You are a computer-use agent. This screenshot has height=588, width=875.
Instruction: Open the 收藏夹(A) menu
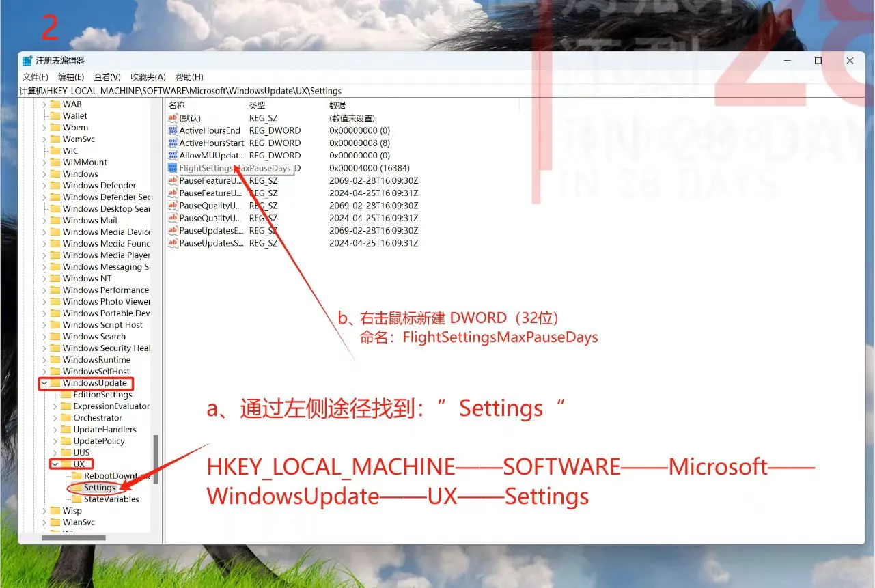148,77
